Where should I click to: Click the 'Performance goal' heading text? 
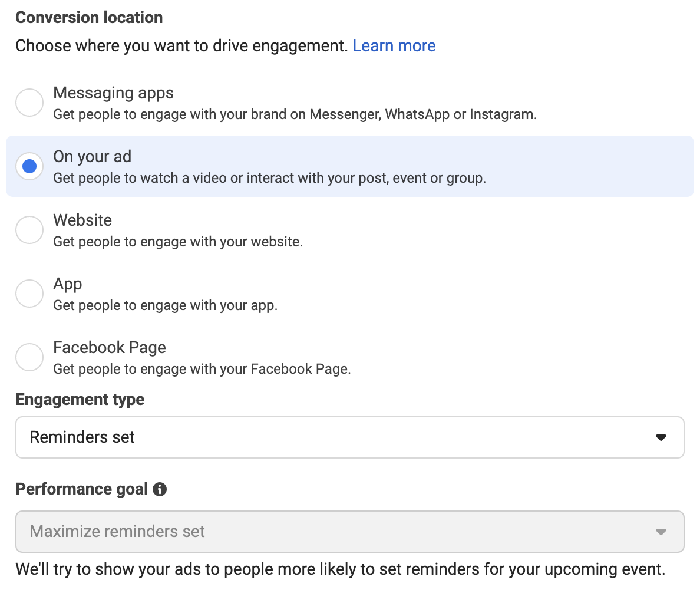[82, 489]
